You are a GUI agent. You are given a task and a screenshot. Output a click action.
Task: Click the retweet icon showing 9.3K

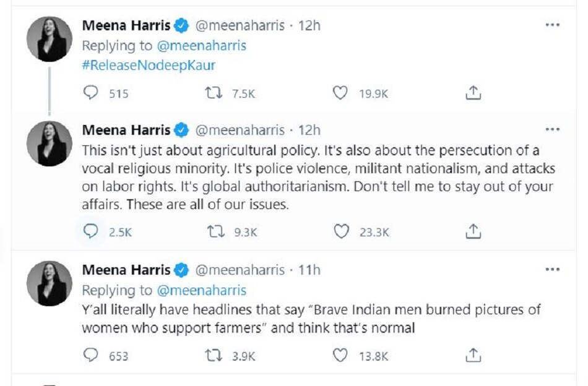click(214, 230)
